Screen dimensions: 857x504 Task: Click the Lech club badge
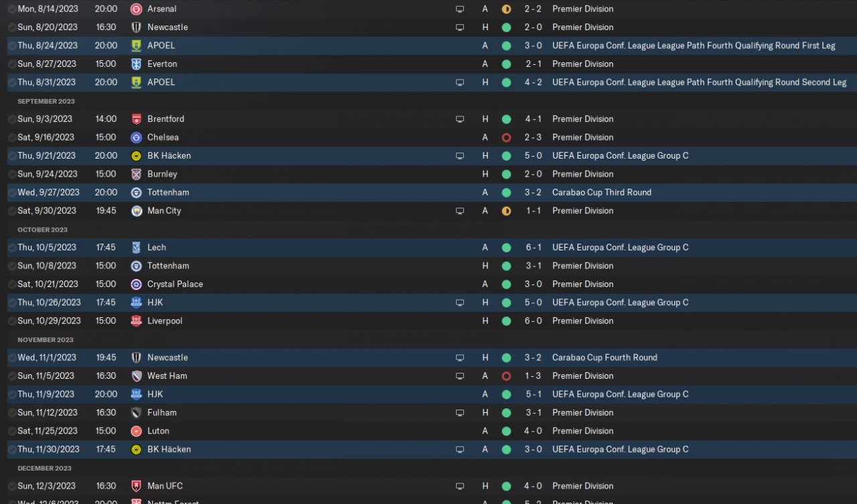pos(136,248)
